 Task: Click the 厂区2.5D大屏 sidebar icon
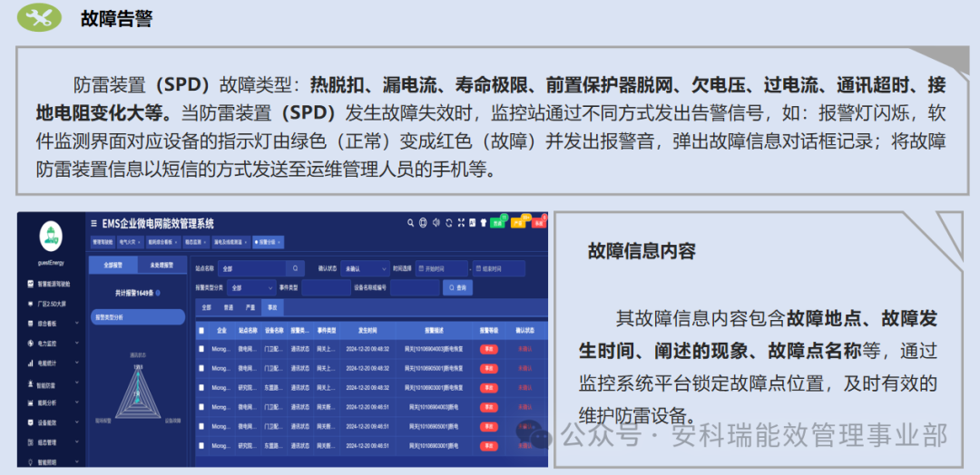tap(30, 304)
